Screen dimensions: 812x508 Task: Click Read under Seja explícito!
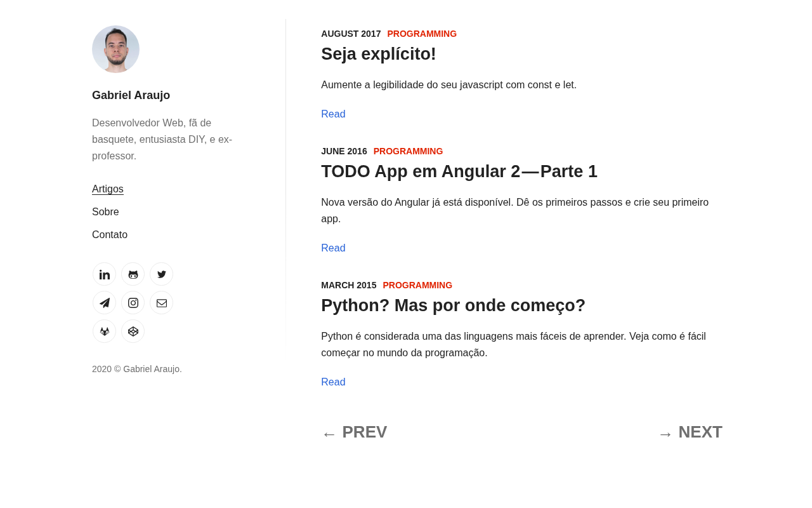click(333, 114)
